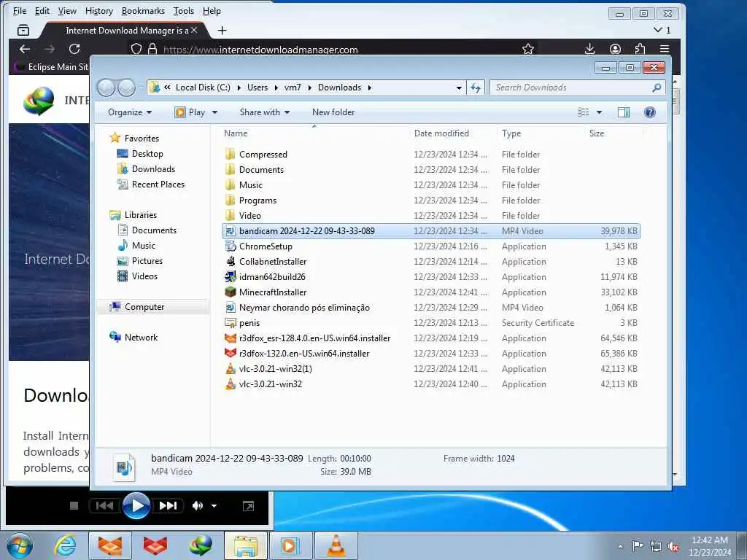The image size is (747, 560).
Task: Change view using the view icon button
Action: (x=583, y=112)
